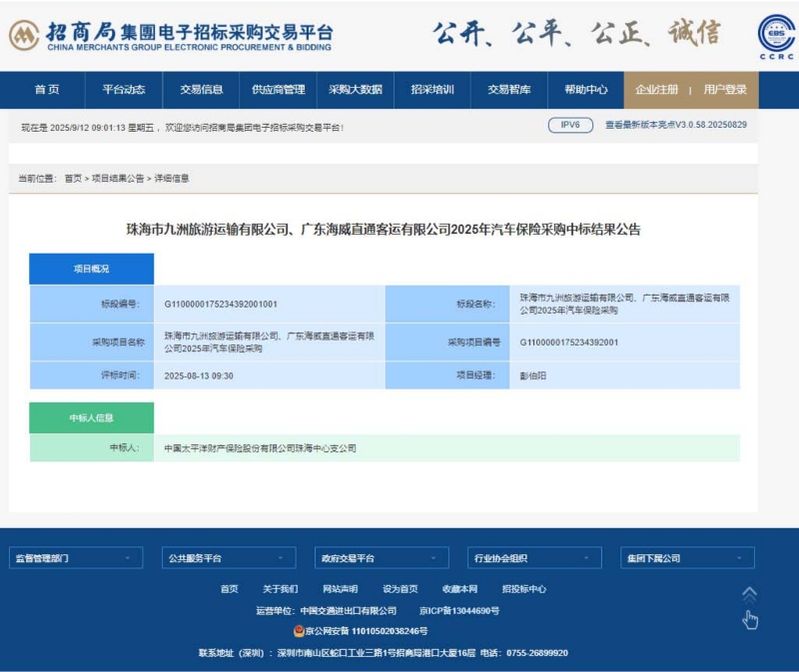Open the 政府交易平台 dropdown

[381, 557]
